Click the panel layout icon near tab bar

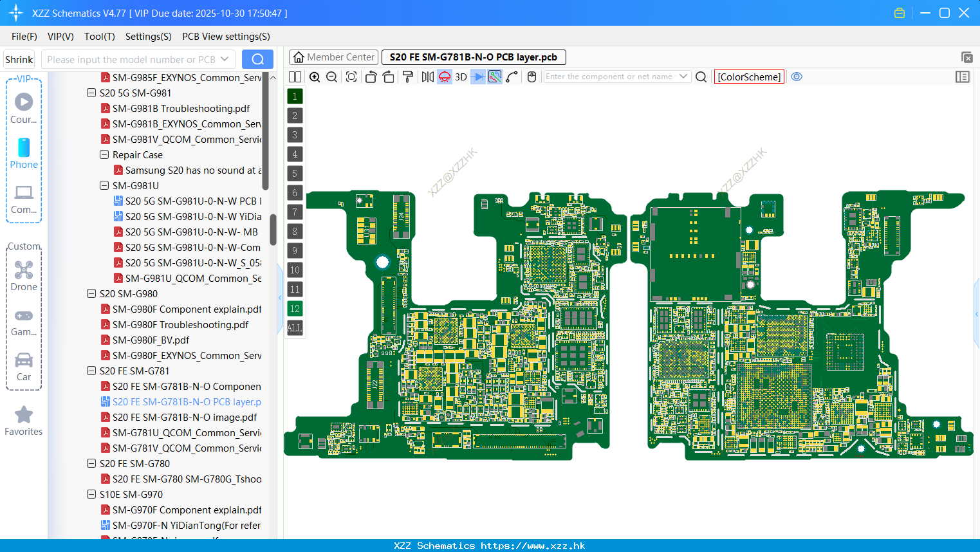tap(966, 57)
